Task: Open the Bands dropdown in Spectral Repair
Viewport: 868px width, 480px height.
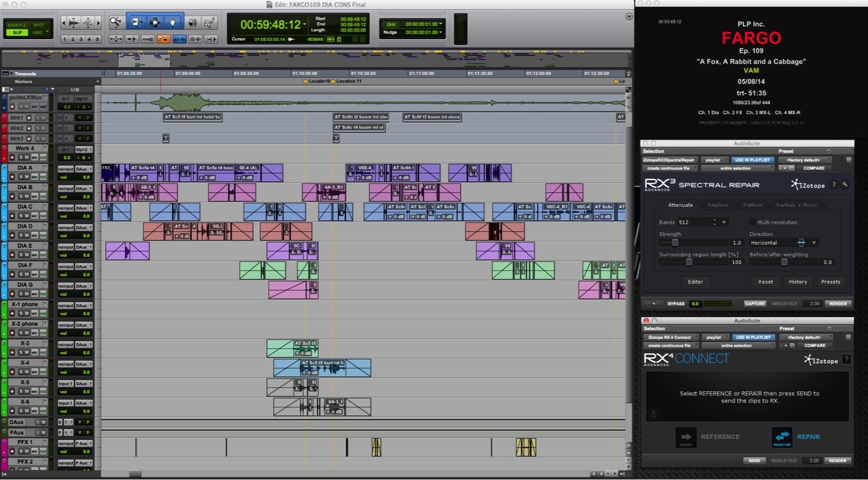Action: pyautogui.click(x=724, y=222)
